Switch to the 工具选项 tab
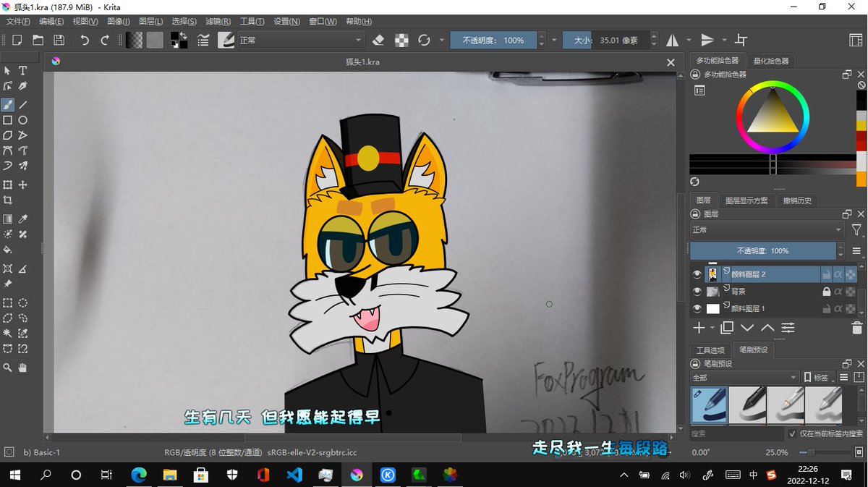This screenshot has height=487, width=868. 710,350
